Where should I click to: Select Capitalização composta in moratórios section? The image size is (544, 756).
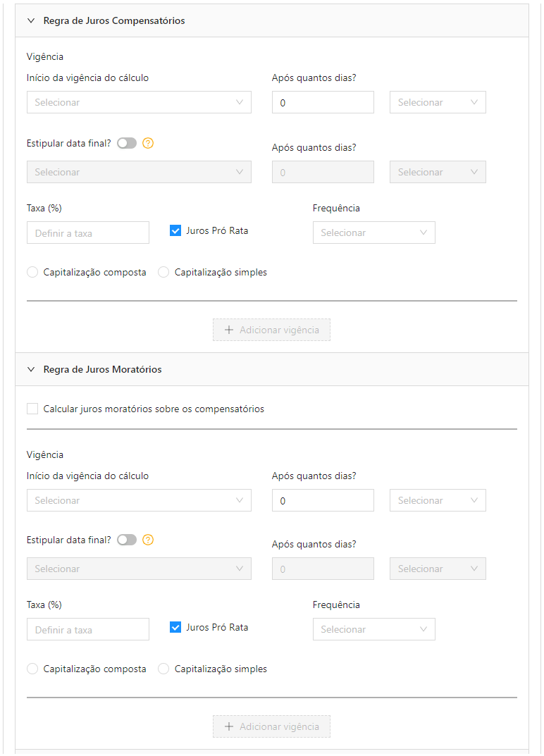point(32,669)
